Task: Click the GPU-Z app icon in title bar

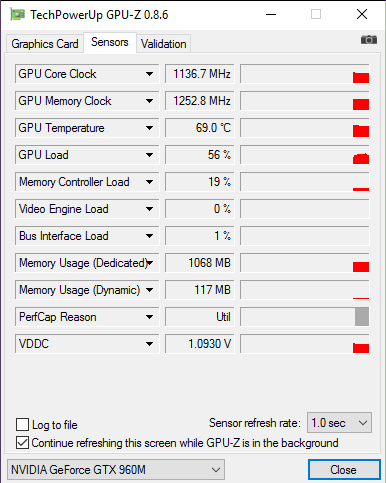Action: tap(17, 15)
